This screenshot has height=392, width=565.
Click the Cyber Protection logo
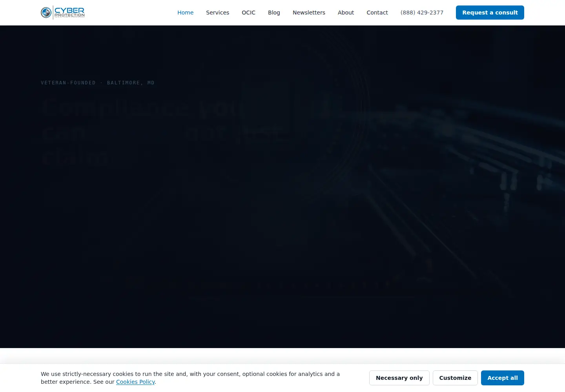[63, 13]
